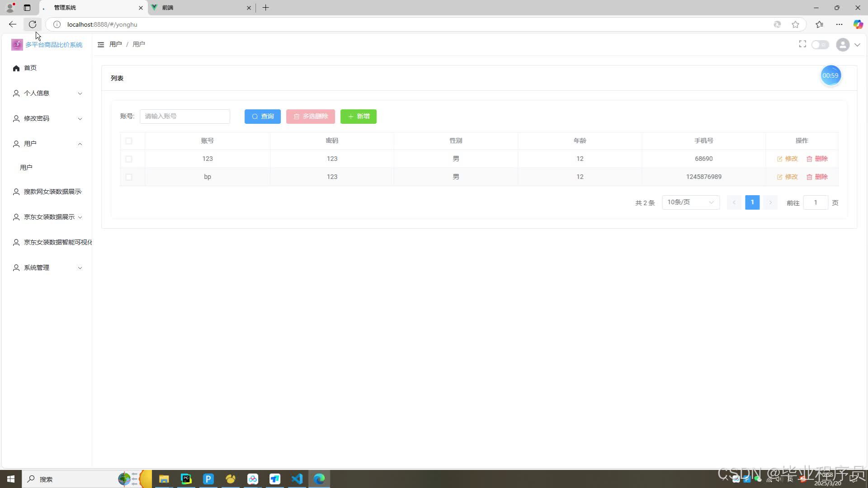Viewport: 868px width, 488px height.
Task: Open Visual Studio Code from taskbar
Action: [297, 479]
